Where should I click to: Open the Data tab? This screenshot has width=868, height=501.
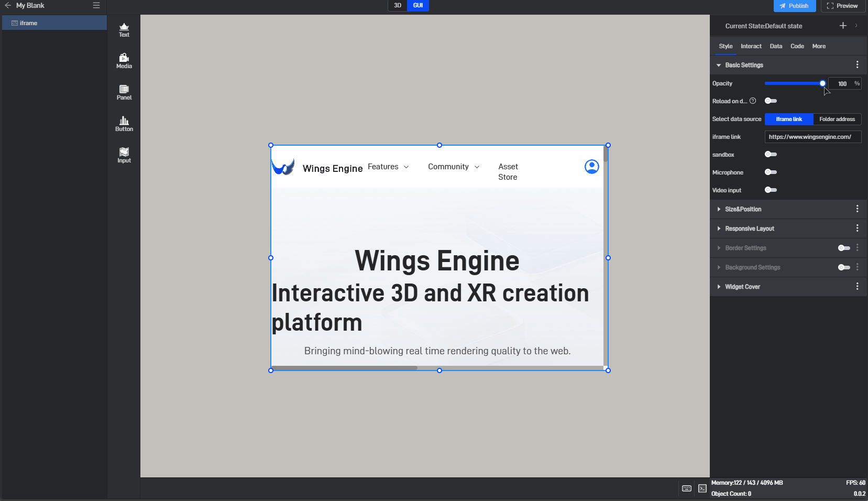[x=776, y=46]
